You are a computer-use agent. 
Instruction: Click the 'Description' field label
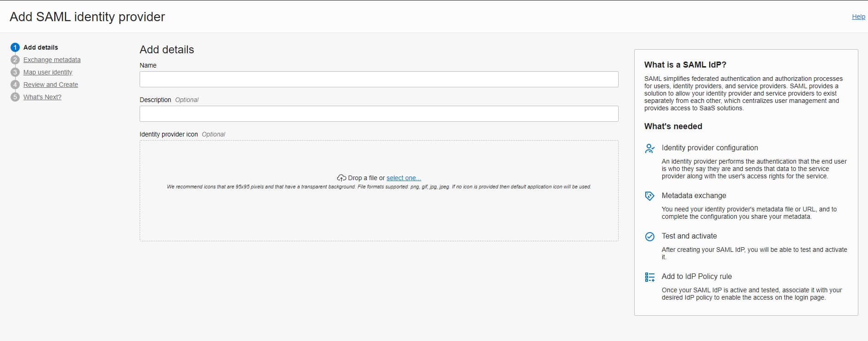pos(155,100)
